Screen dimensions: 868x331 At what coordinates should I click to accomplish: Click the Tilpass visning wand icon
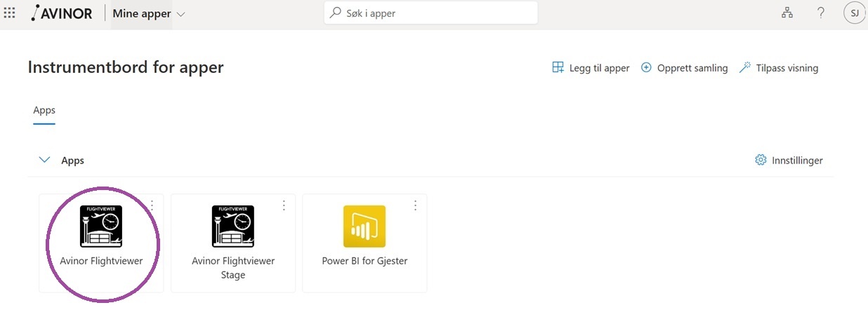tap(745, 68)
